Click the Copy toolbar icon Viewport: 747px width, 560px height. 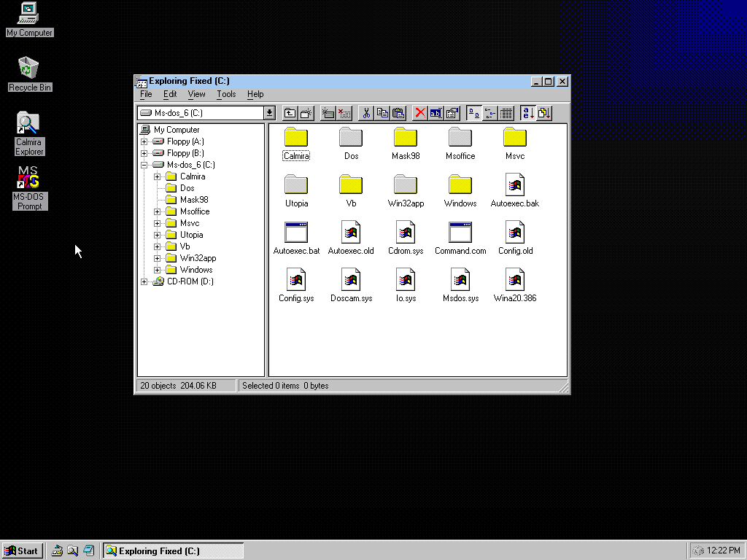(382, 113)
